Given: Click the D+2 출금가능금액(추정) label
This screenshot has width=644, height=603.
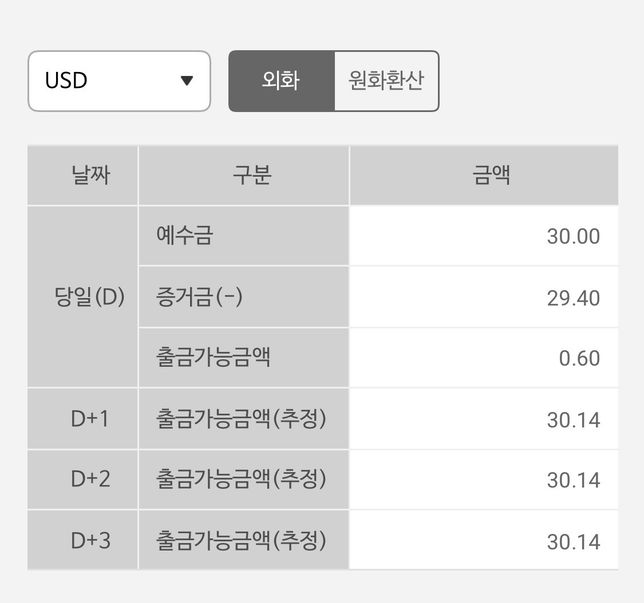Looking at the screenshot, I should pyautogui.click(x=241, y=480).
